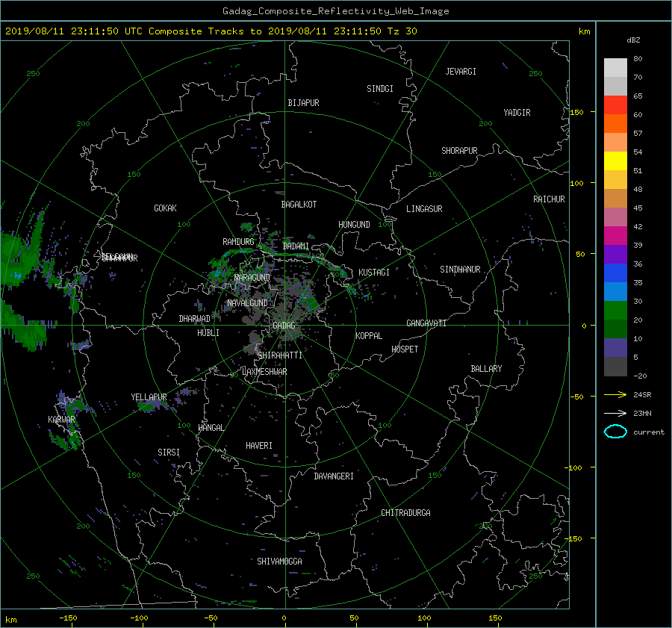The image size is (672, 628).
Task: Select the BADAMI city label
Action: coord(296,246)
